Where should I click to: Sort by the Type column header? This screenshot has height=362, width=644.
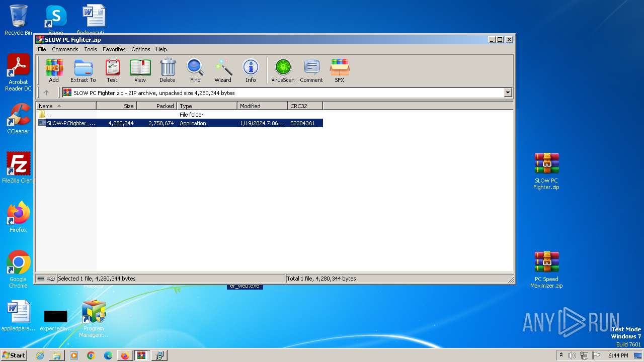click(207, 106)
